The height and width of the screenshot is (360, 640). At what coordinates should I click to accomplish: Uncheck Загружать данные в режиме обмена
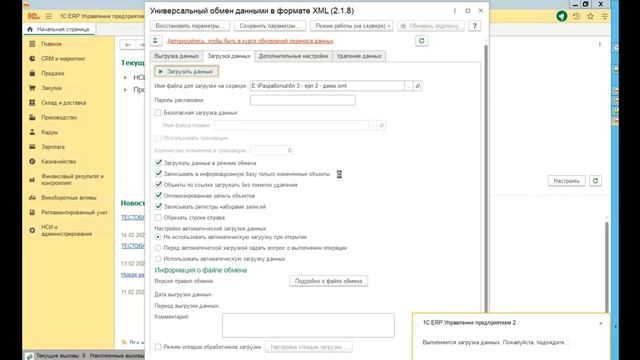[158, 163]
